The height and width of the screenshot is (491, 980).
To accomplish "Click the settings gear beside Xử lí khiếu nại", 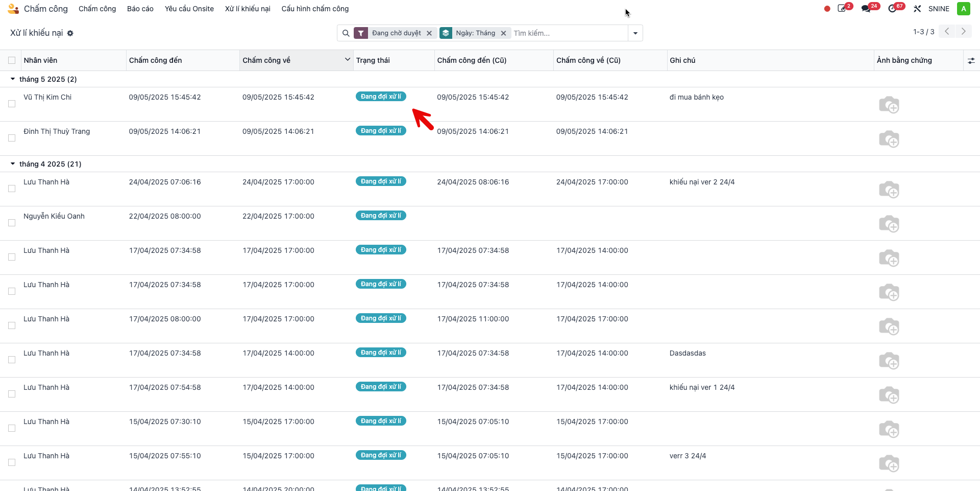I will tap(70, 33).
